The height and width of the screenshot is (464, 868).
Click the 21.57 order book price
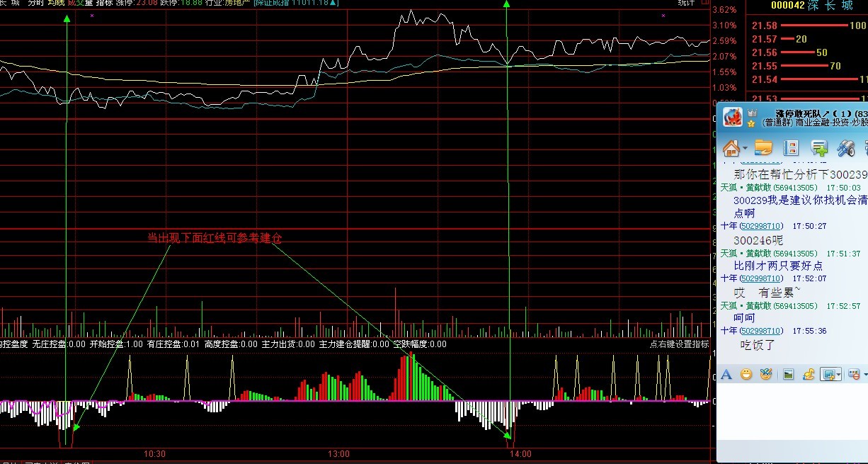[x=765, y=39]
